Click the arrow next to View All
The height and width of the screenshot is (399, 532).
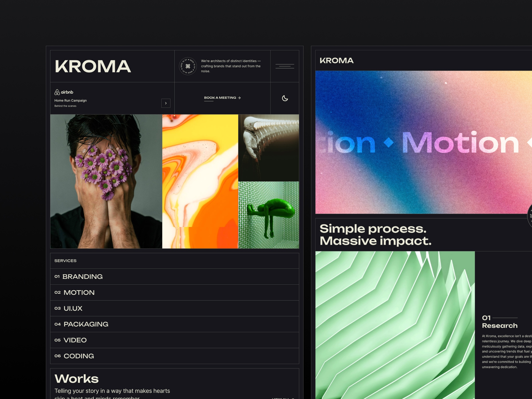292,398
